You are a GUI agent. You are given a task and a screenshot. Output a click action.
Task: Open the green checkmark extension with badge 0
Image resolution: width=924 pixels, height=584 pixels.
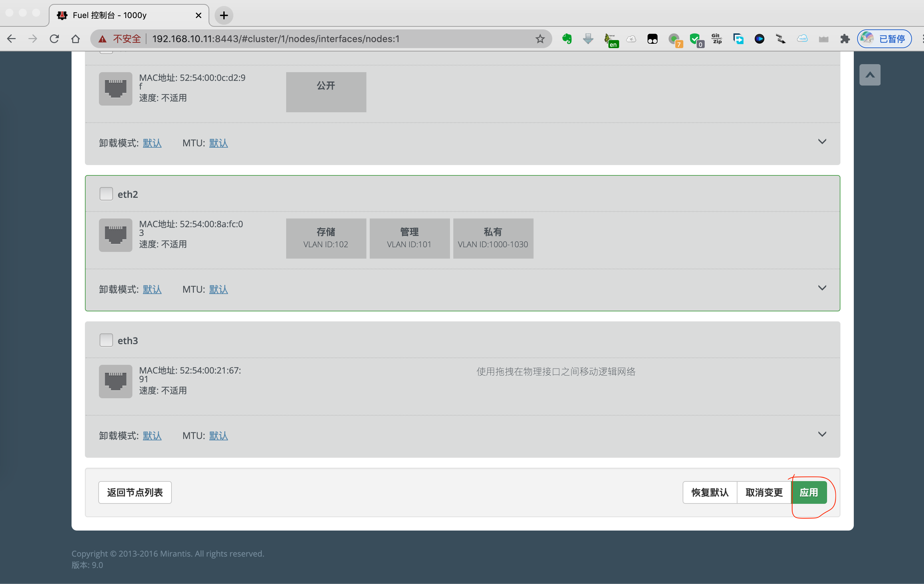point(696,40)
